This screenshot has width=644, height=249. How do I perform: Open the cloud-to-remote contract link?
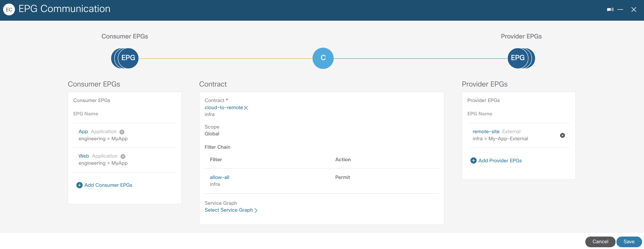click(x=223, y=108)
